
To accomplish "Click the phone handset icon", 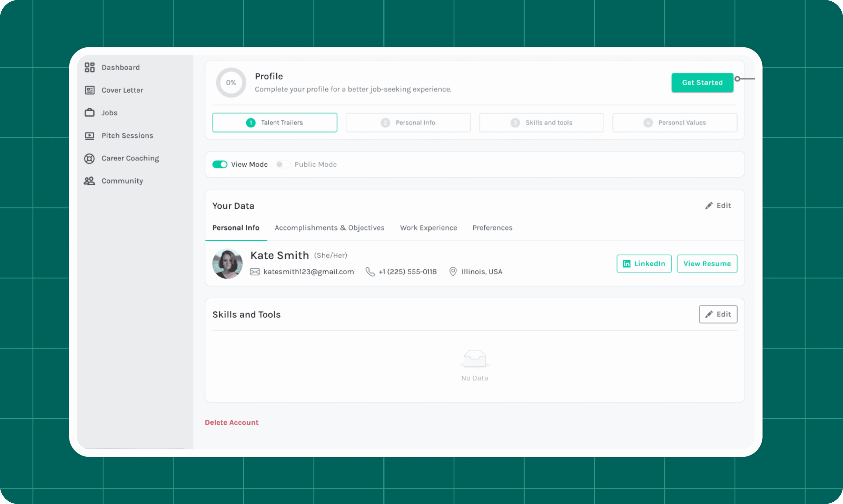I will (x=370, y=272).
